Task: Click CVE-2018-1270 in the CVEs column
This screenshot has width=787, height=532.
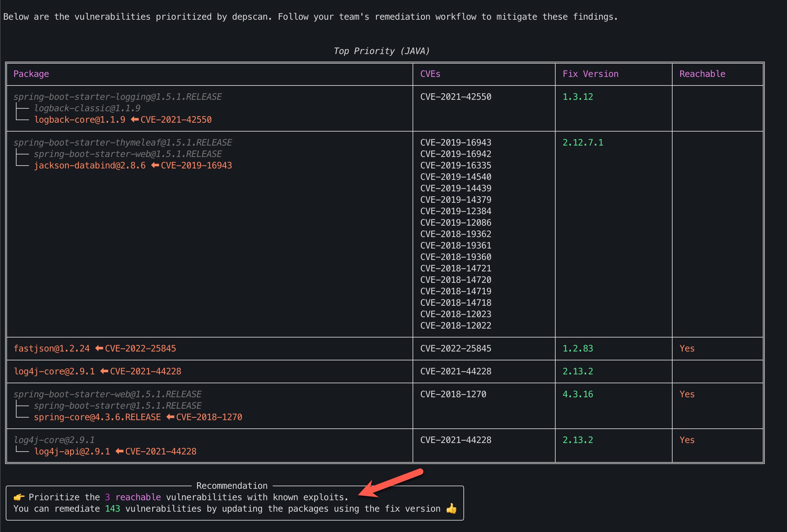Action: tap(453, 394)
